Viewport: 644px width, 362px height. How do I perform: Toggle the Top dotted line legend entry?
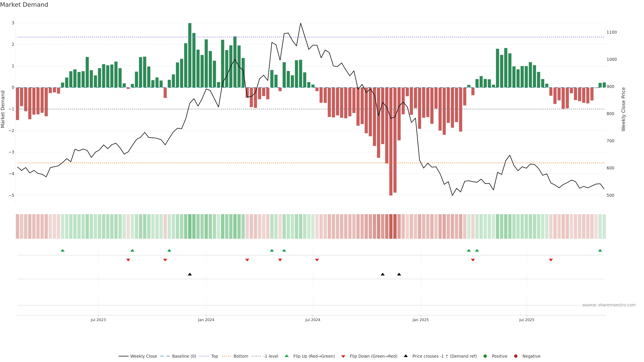[x=214, y=356]
